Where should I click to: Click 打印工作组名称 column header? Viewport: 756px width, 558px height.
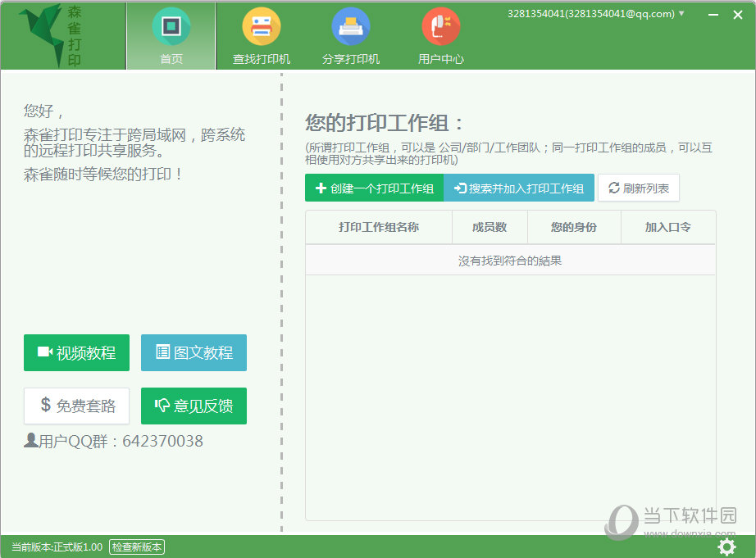379,227
